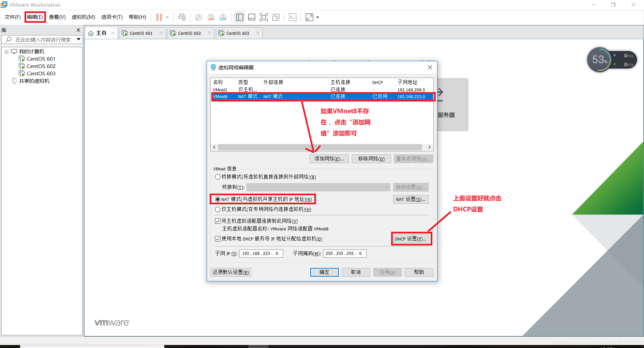Image resolution: width=644 pixels, height=348 pixels.
Task: Click the Suspend (pause) toolbar icon
Action: coord(159,17)
